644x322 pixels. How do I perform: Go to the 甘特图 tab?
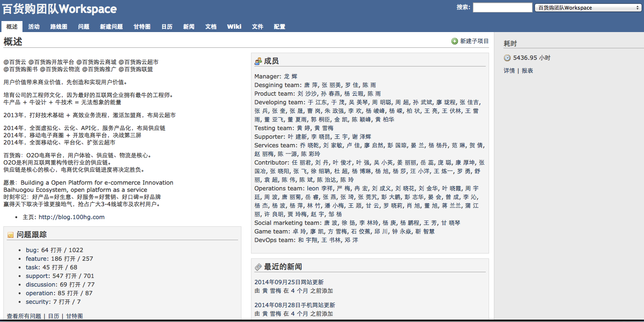(142, 27)
